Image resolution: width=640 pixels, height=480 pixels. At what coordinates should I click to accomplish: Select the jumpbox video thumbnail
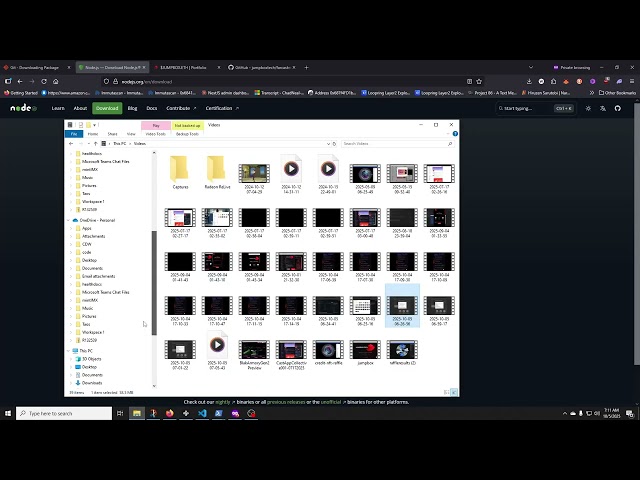click(365, 352)
